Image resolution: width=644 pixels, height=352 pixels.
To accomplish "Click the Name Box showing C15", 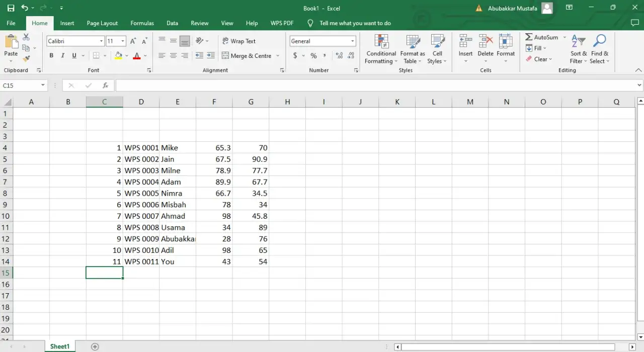I will tap(20, 85).
